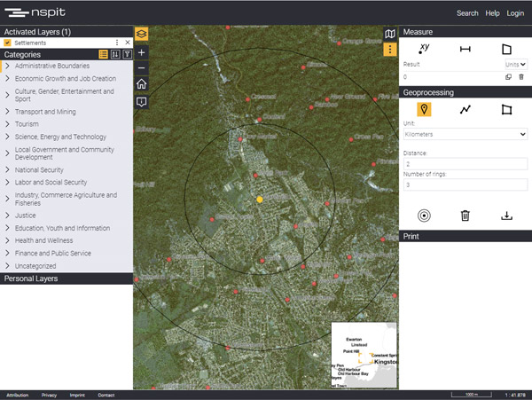This screenshot has width=532, height=400.
Task: Switch categories to list view
Action: (104, 54)
